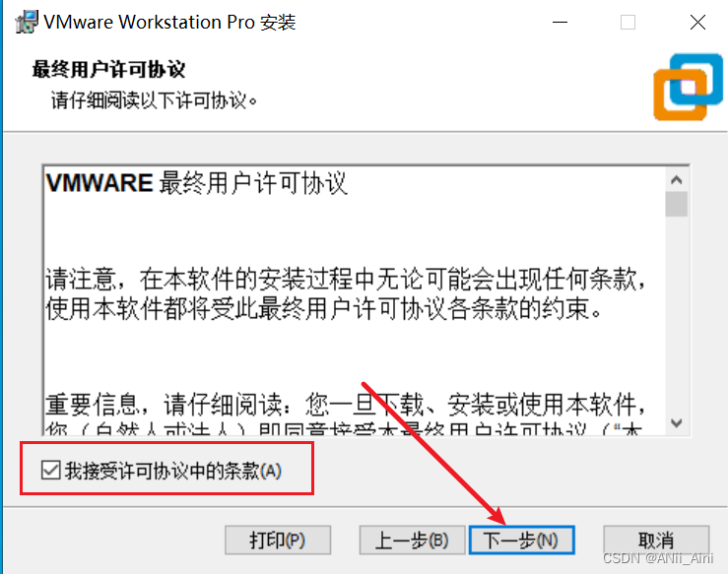Click the license scrollbar down arrow
The height and width of the screenshot is (574, 728).
pos(677,422)
